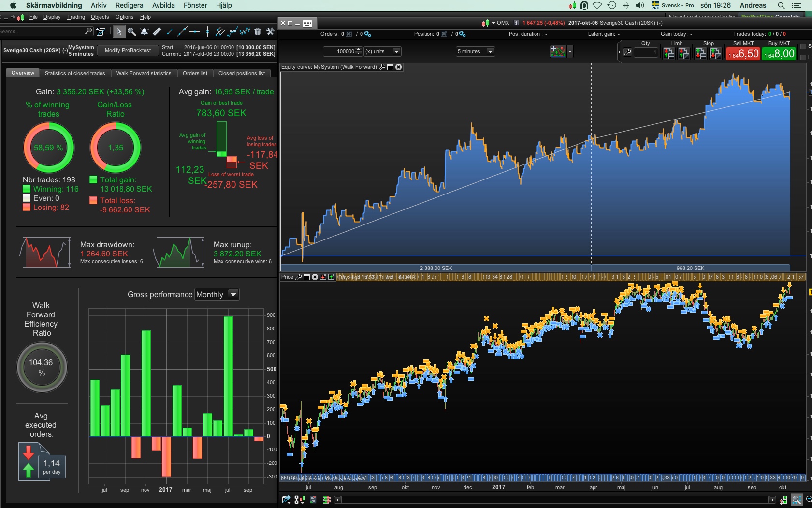812x508 pixels.
Task: Click the bottom chart export share icon
Action: [x=287, y=500]
